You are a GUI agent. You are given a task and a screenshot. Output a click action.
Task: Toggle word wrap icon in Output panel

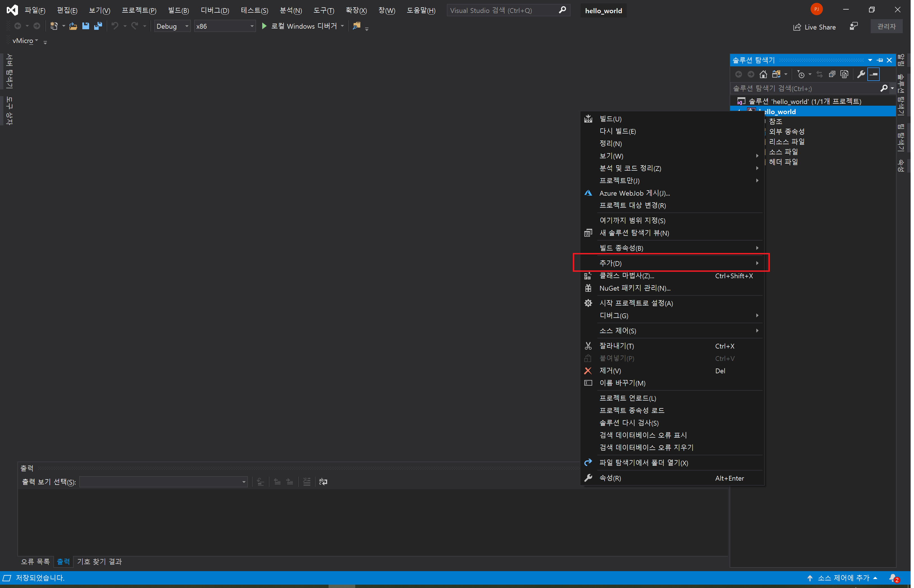coord(323,482)
